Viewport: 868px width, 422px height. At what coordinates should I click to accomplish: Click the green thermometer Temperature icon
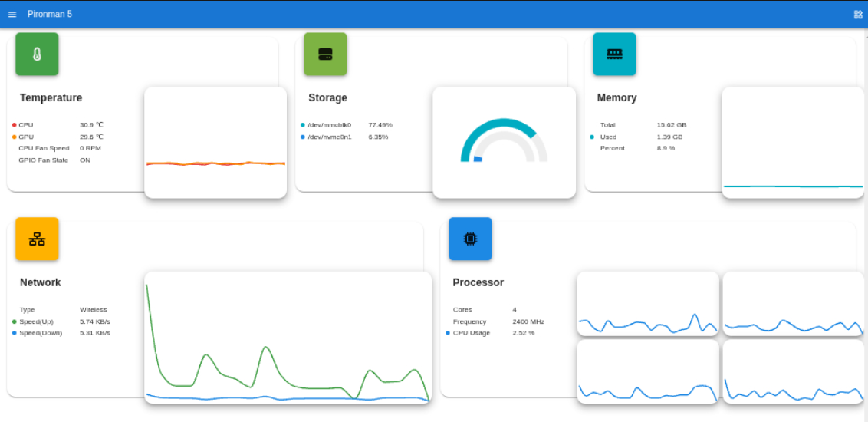37,54
